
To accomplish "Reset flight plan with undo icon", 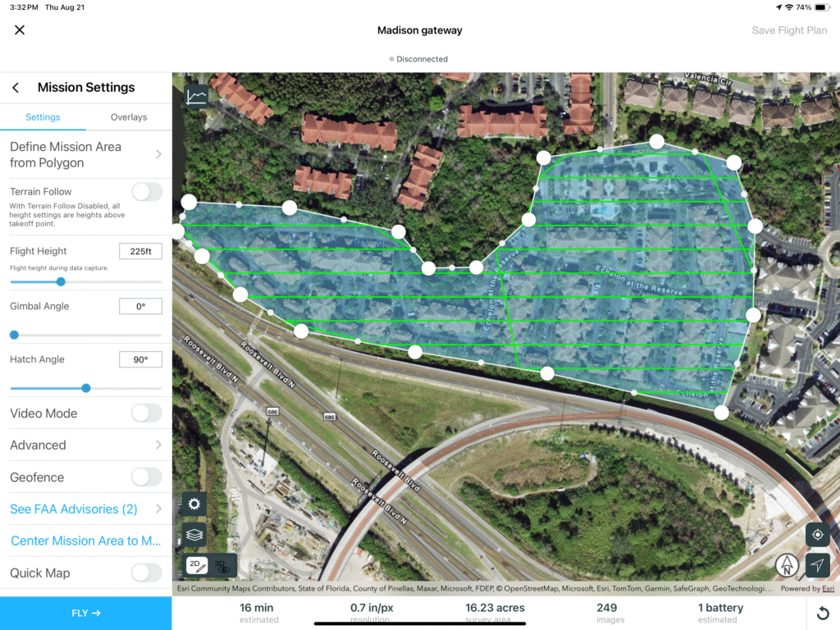I will point(823,614).
